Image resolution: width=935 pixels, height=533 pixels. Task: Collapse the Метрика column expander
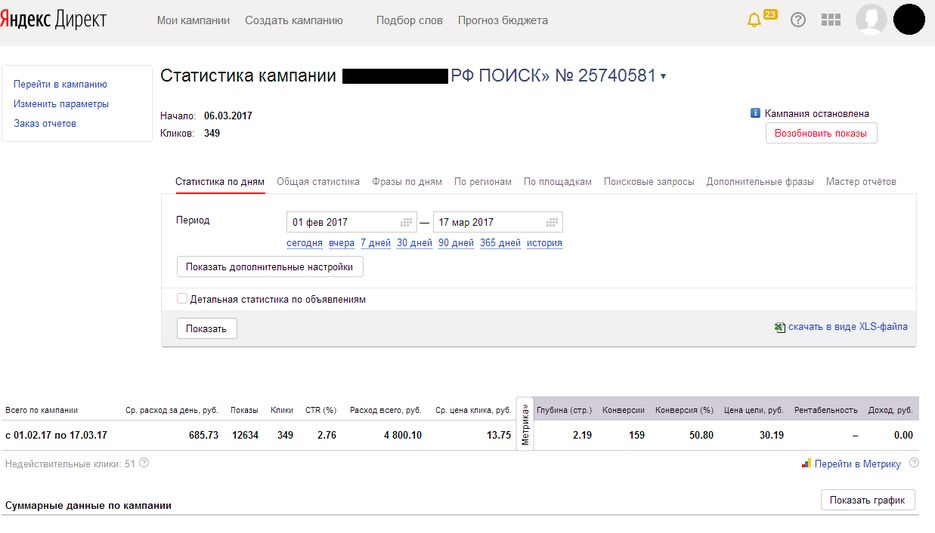click(525, 424)
